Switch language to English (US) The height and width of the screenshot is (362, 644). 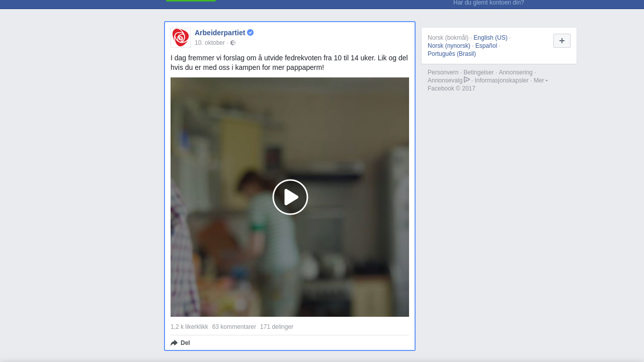click(x=490, y=38)
